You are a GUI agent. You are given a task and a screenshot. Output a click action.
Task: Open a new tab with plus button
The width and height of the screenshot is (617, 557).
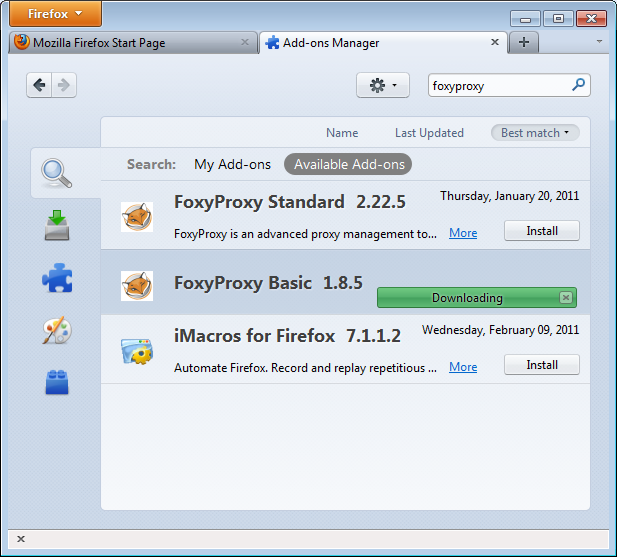523,42
